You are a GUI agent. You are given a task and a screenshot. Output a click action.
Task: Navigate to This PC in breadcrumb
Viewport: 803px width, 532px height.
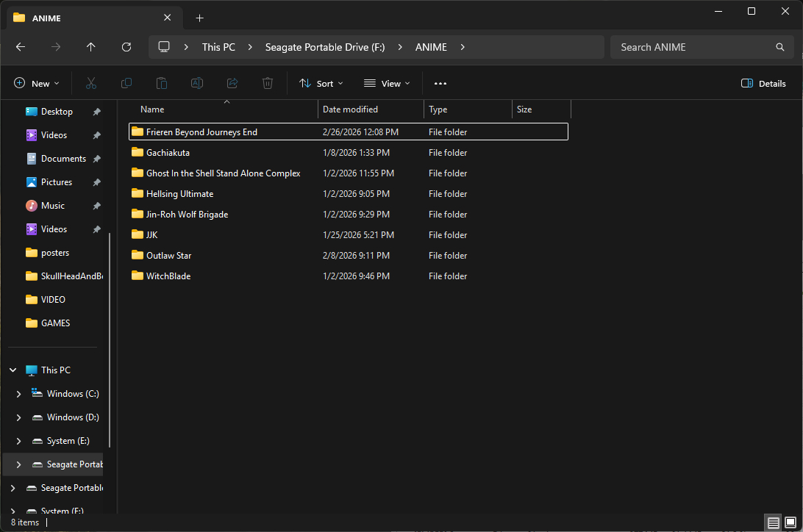(218, 47)
